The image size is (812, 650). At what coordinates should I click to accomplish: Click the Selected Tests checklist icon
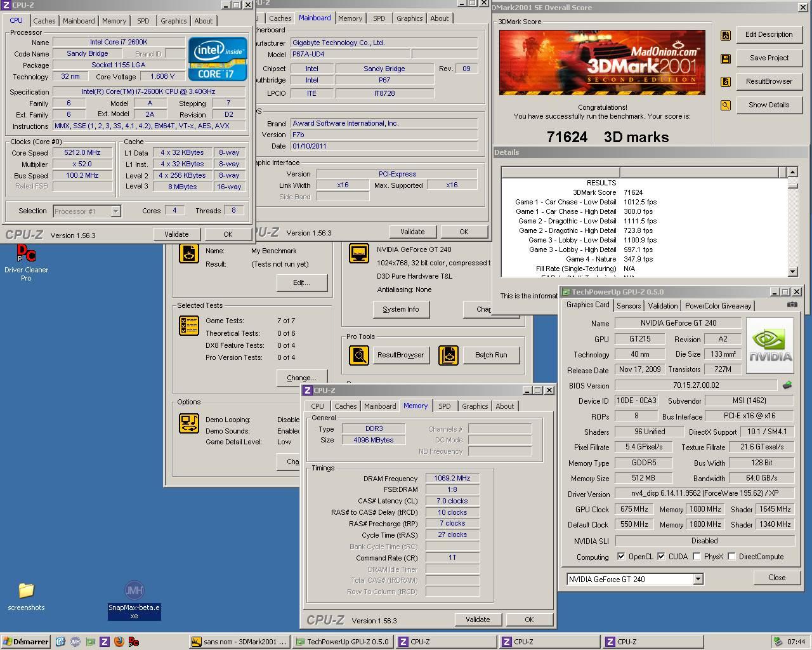189,326
